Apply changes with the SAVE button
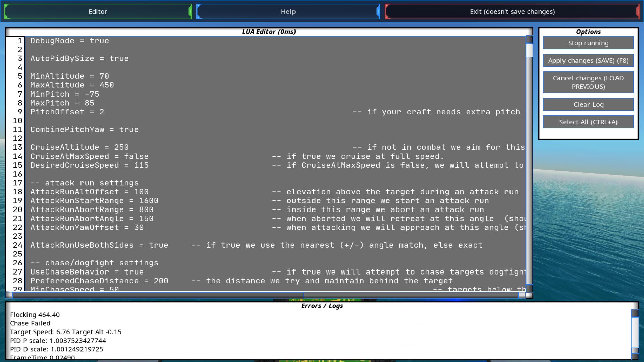The height and width of the screenshot is (362, 644). (588, 61)
